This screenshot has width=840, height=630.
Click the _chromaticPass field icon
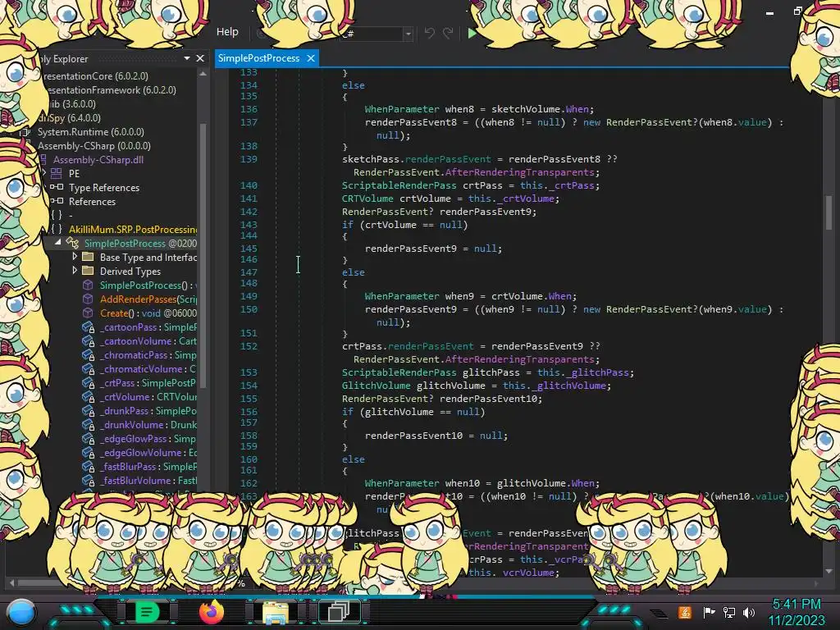coord(88,354)
